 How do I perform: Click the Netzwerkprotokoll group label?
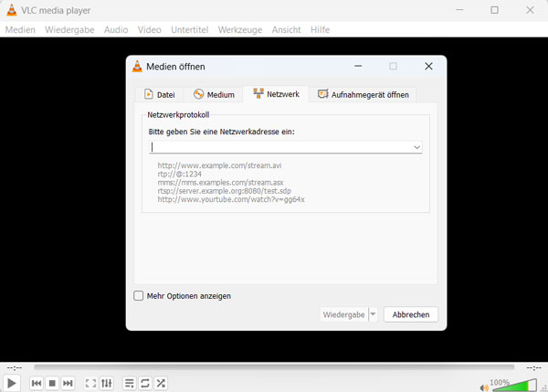178,115
